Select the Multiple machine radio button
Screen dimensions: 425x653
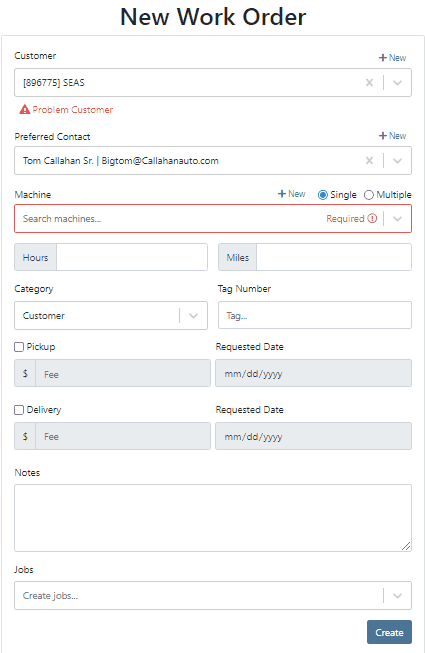368,195
